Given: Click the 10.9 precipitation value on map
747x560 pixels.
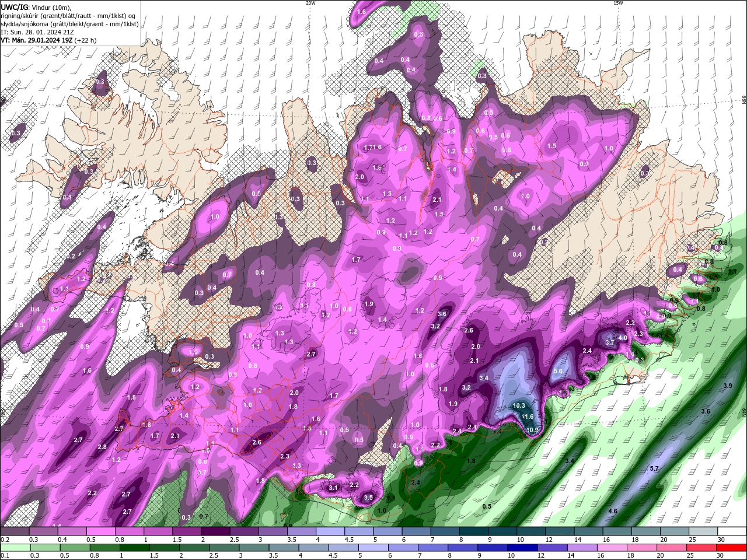Looking at the screenshot, I should [x=532, y=430].
